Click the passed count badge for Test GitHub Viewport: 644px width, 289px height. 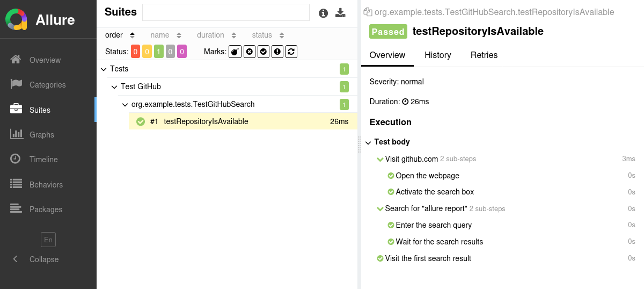pyautogui.click(x=344, y=86)
